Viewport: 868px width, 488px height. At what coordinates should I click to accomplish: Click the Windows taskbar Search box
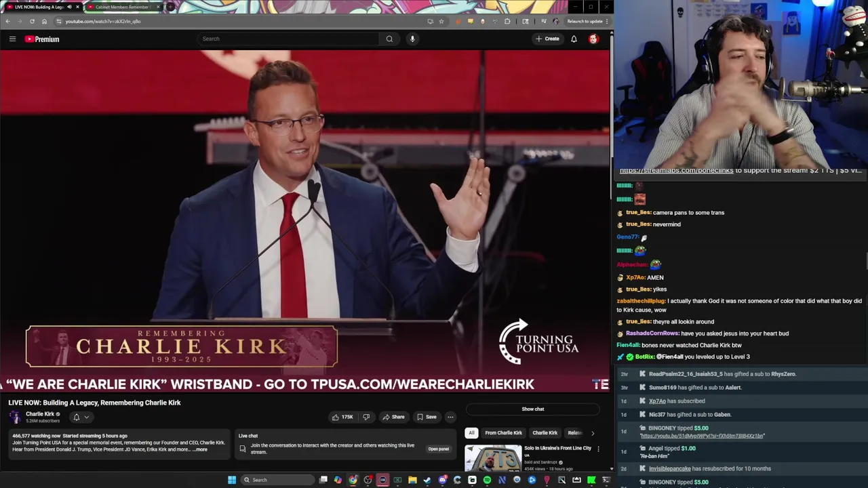(277, 480)
